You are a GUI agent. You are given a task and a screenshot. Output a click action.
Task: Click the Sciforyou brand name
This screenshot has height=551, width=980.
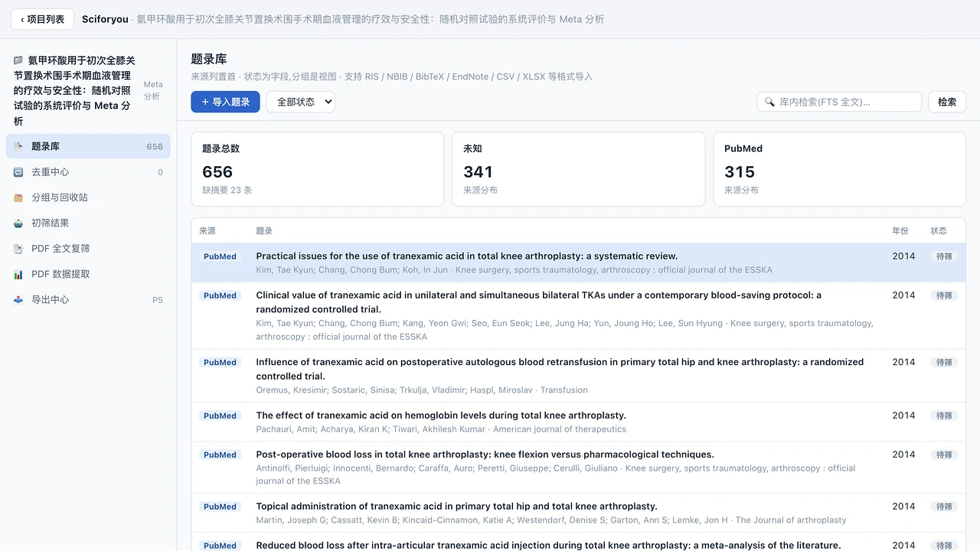105,19
